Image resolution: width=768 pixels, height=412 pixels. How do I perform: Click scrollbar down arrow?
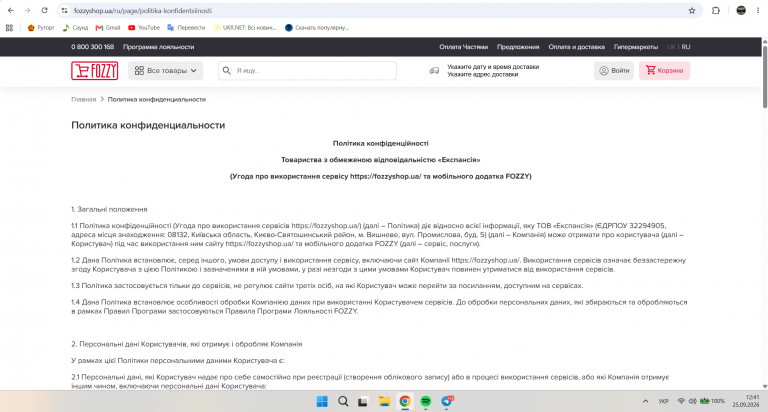pyautogui.click(x=765, y=387)
